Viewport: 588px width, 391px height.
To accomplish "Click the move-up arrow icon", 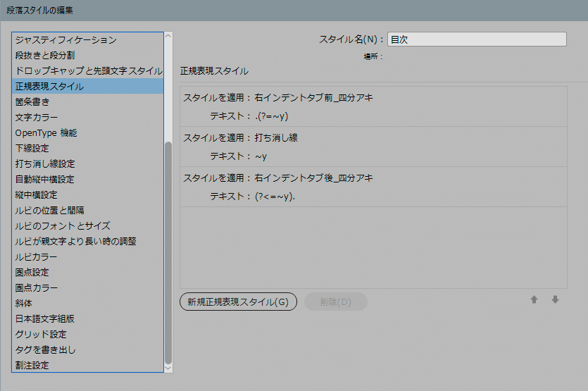I will click(x=534, y=299).
